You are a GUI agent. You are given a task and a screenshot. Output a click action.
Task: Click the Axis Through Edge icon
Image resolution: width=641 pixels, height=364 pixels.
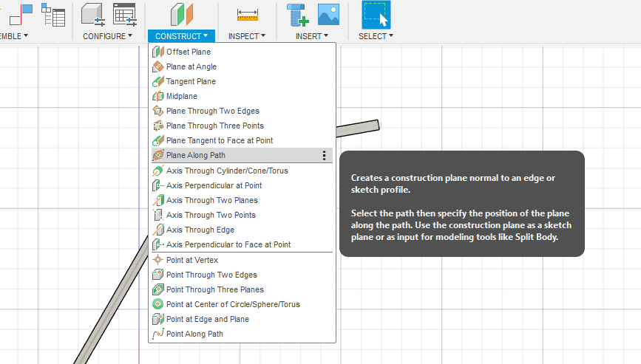pos(158,230)
